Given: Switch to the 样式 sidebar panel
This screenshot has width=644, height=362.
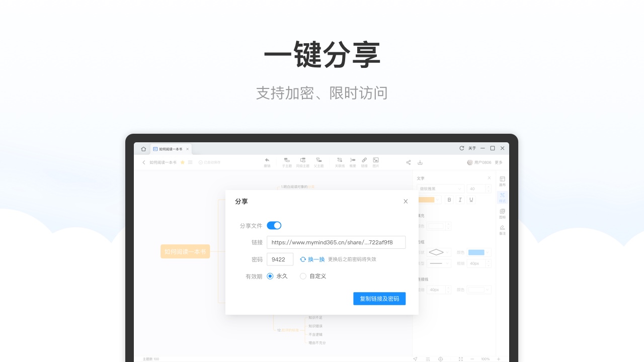Looking at the screenshot, I should [x=502, y=198].
